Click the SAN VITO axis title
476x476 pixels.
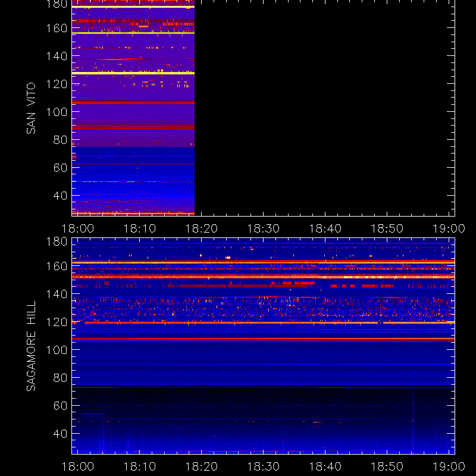click(31, 108)
